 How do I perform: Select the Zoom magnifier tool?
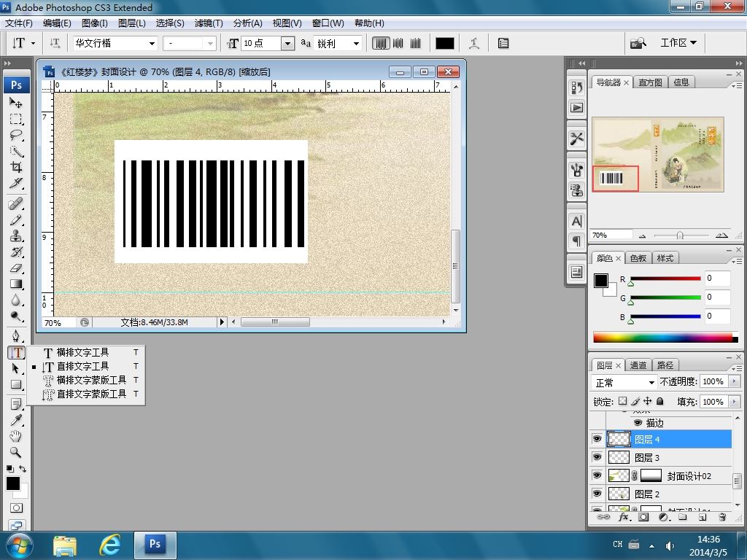(x=16, y=452)
